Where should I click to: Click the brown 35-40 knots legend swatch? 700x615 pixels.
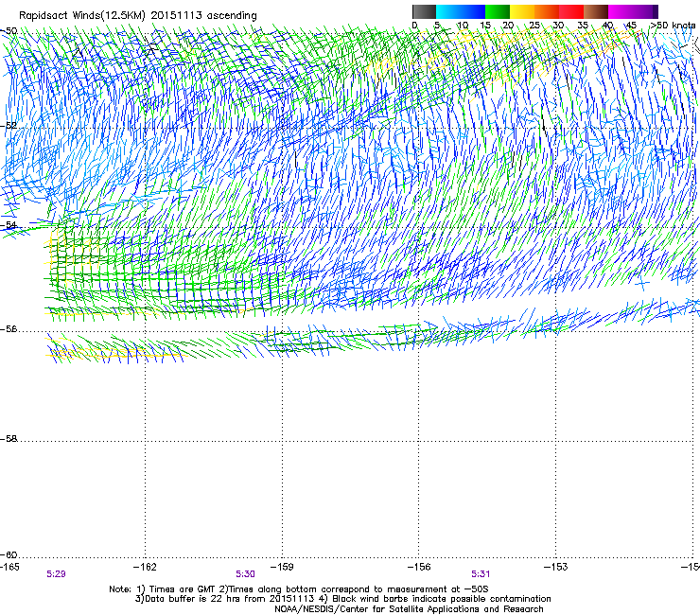596,11
